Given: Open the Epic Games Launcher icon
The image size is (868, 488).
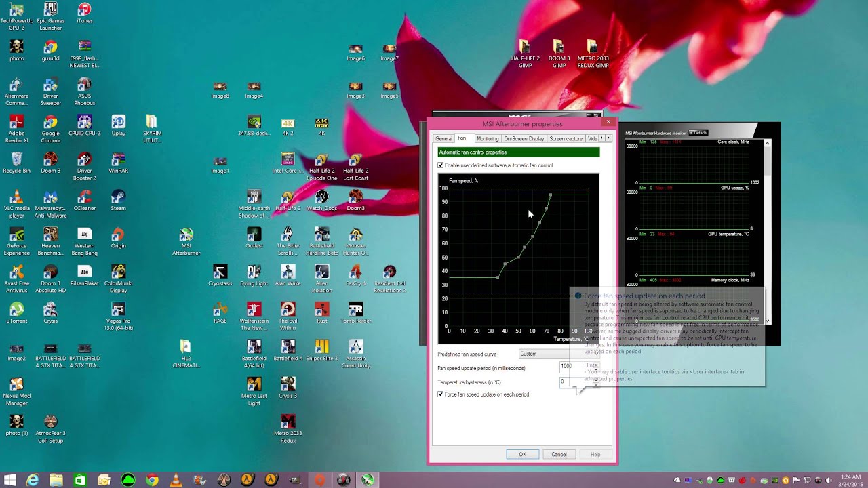Looking at the screenshot, I should coord(50,16).
